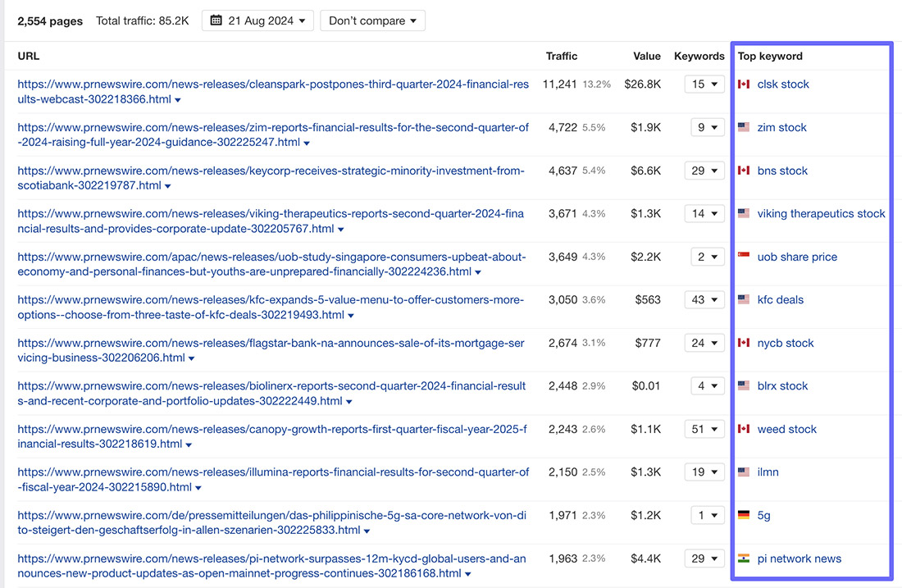Open the keycorp-receives-strategic-minority URL link
This screenshot has height=588, width=902.
pos(271,178)
